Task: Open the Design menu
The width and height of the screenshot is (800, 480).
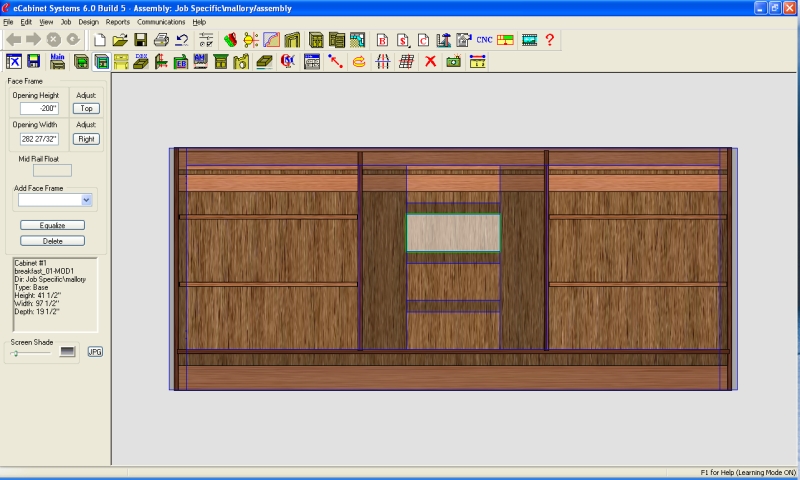Action: 88,21
